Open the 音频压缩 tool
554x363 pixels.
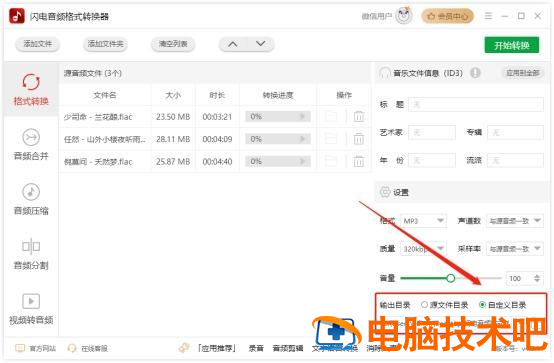[x=31, y=192]
